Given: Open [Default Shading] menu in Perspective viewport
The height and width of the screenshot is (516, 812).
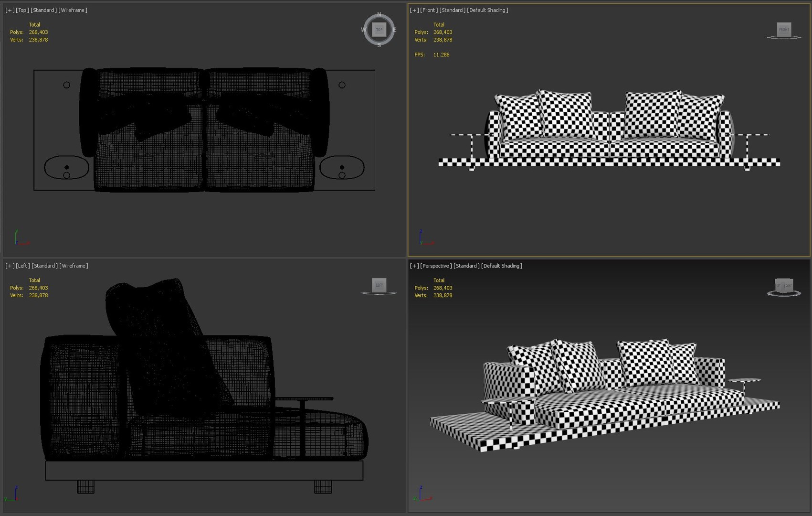Looking at the screenshot, I should [x=502, y=266].
